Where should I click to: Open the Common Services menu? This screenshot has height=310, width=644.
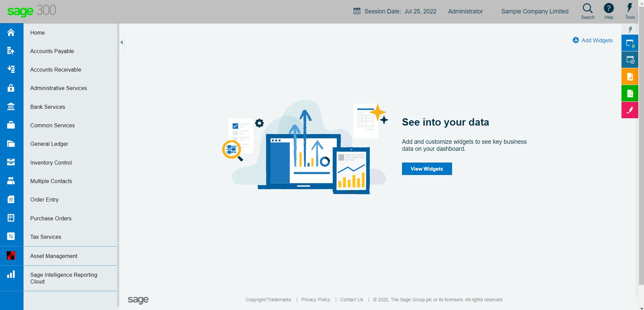(x=52, y=125)
